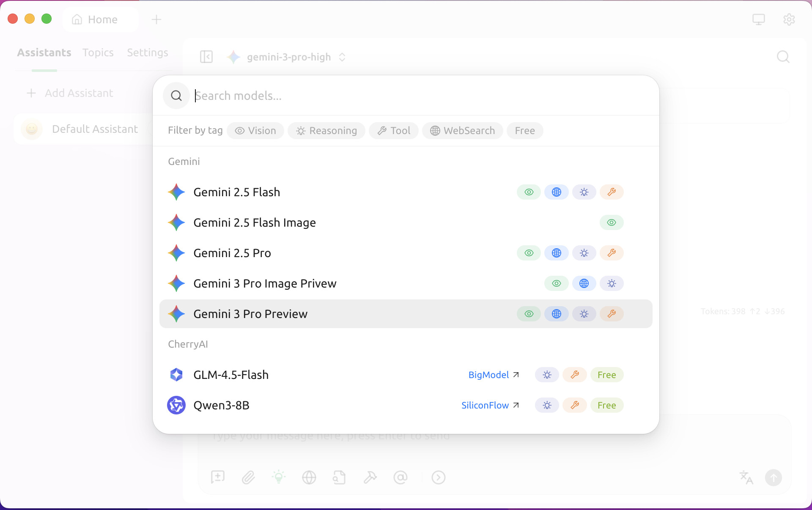Choose the GLM-4.5-Flash model
This screenshot has width=812, height=510.
406,375
